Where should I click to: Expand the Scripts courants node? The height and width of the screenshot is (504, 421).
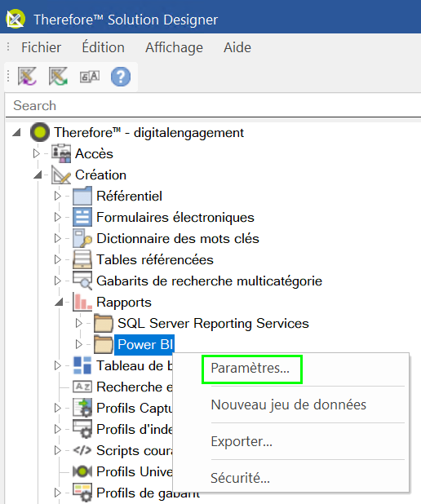click(x=58, y=450)
